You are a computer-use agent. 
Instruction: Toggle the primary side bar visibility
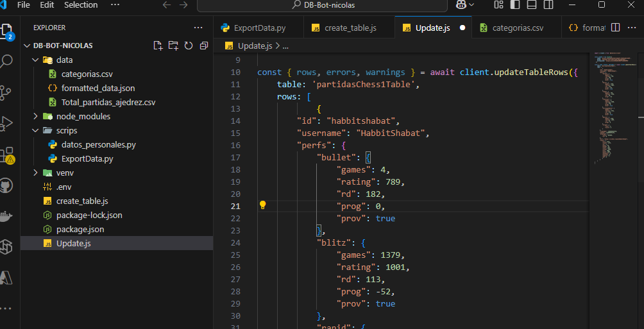tap(515, 4)
